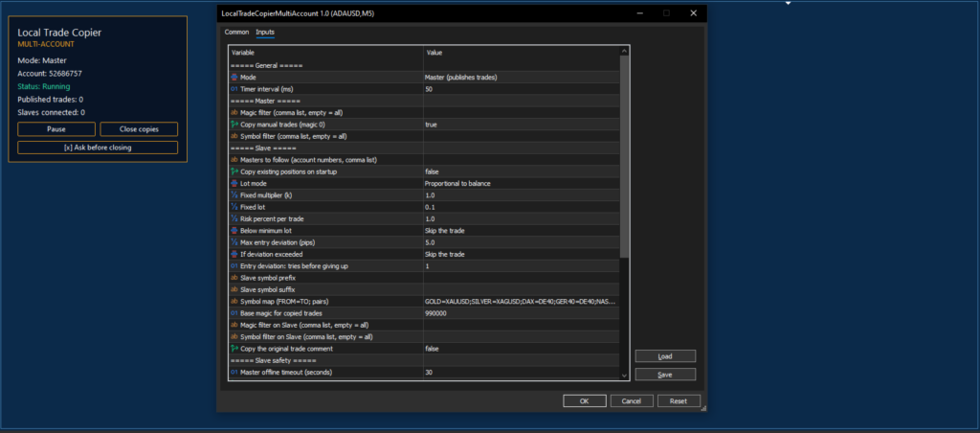Screen dimensions: 980x433
Task: Click the Copy existing positions boolean icon
Action: tap(234, 171)
